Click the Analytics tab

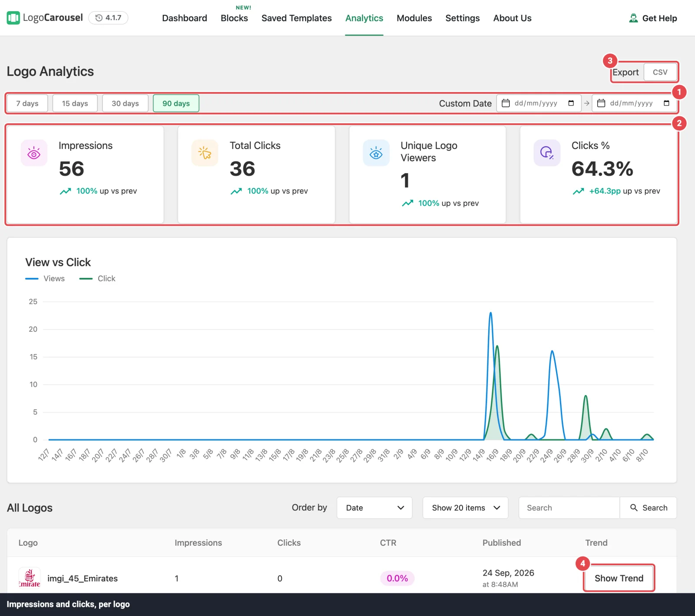pyautogui.click(x=364, y=18)
